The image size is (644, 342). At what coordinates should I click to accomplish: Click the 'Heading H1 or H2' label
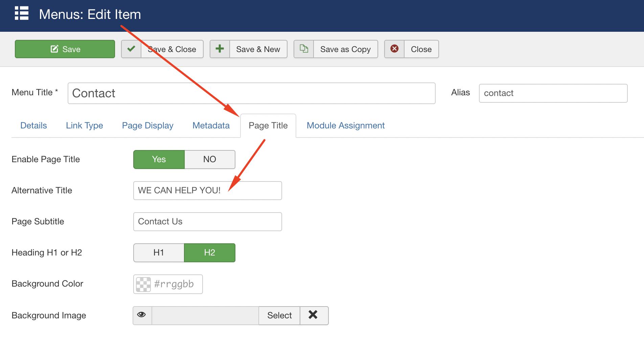pos(47,252)
